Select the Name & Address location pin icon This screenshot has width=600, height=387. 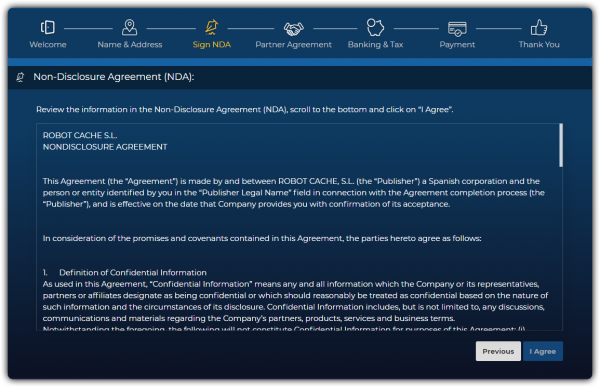pyautogui.click(x=129, y=28)
